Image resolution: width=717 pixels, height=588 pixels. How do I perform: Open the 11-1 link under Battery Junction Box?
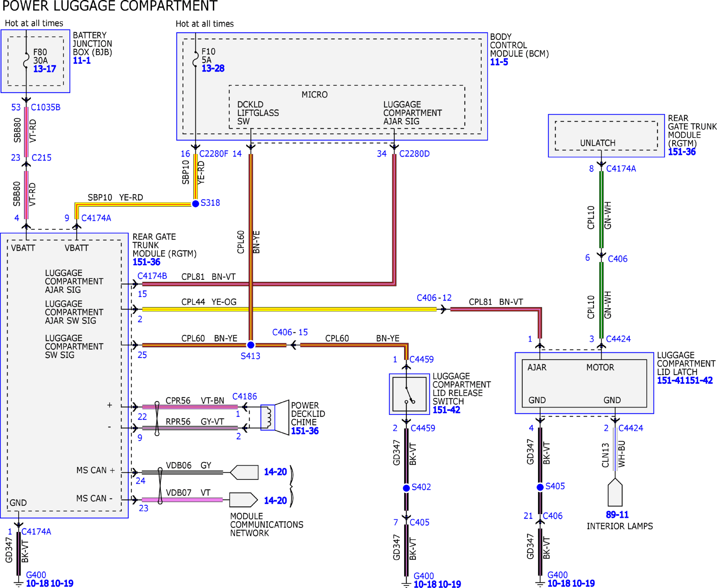(81, 61)
